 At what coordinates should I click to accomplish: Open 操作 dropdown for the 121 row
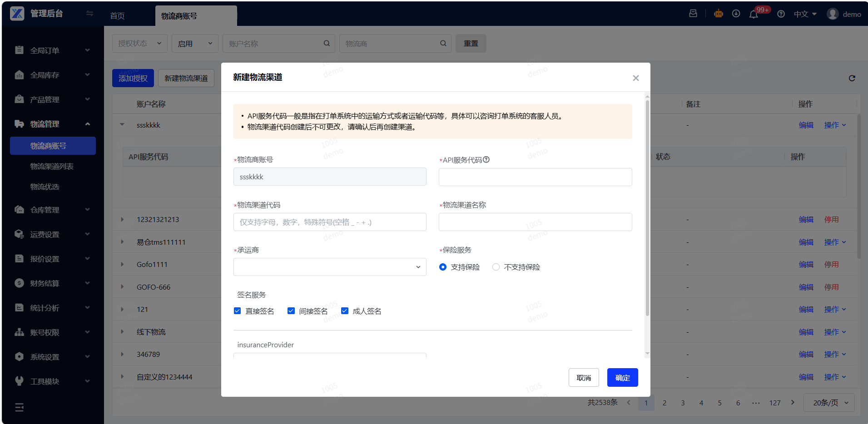point(835,309)
